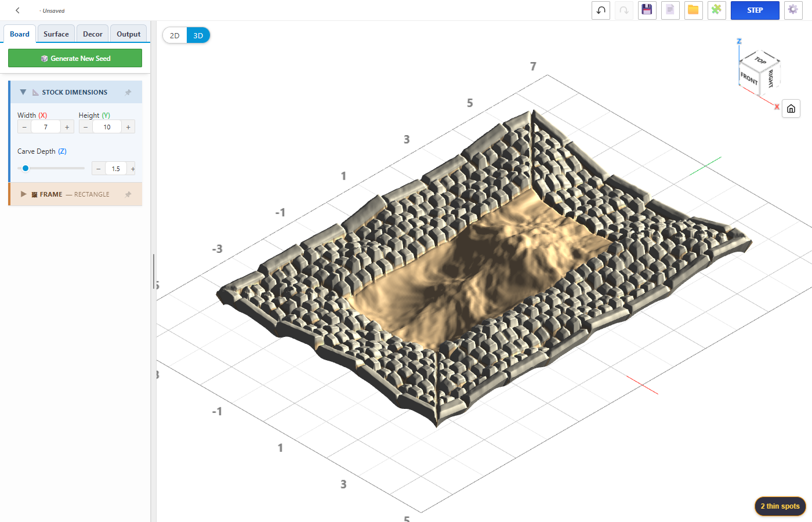Click the RECTANGLE frame type label

[92, 194]
